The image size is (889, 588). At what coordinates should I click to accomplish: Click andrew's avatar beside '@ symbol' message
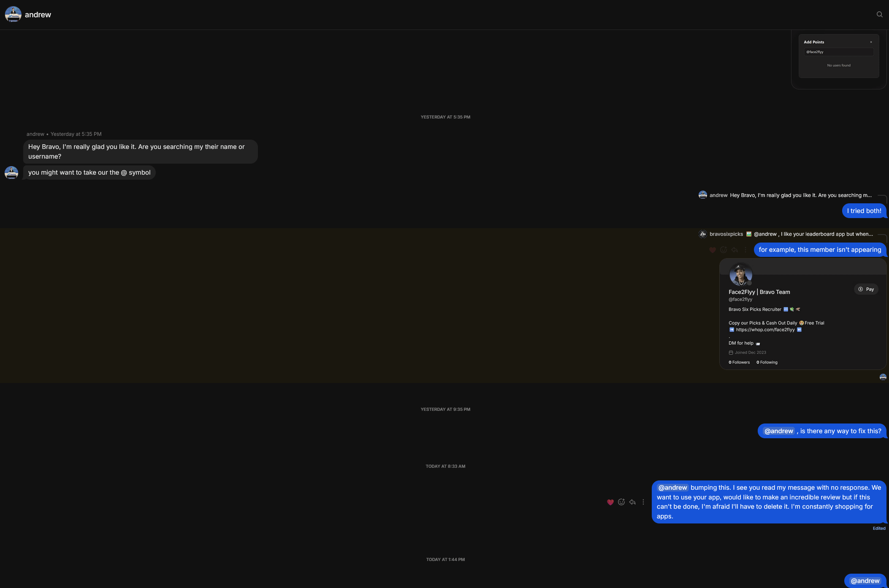click(x=11, y=173)
